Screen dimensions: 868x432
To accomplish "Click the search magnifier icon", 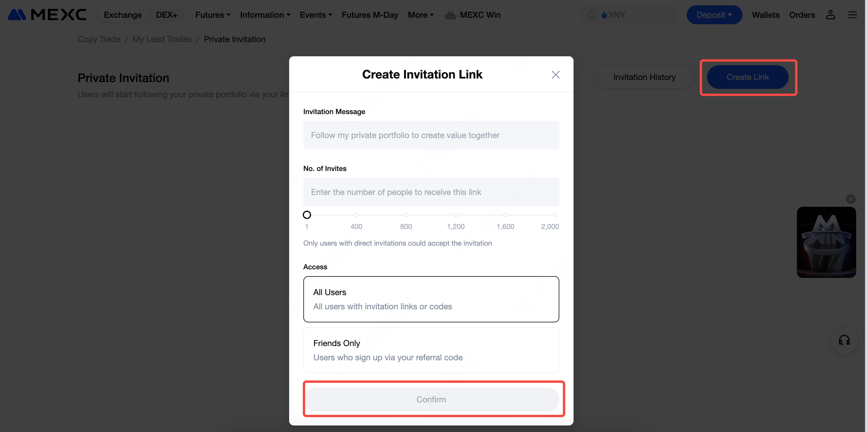I will [x=592, y=15].
